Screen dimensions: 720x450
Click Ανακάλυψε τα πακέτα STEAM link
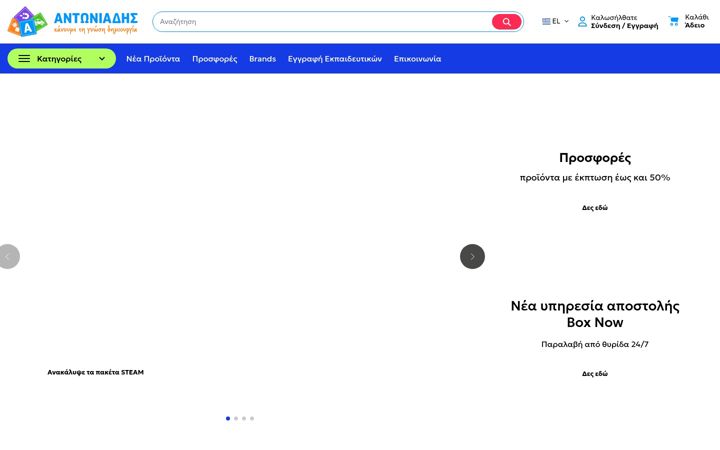tap(96, 372)
